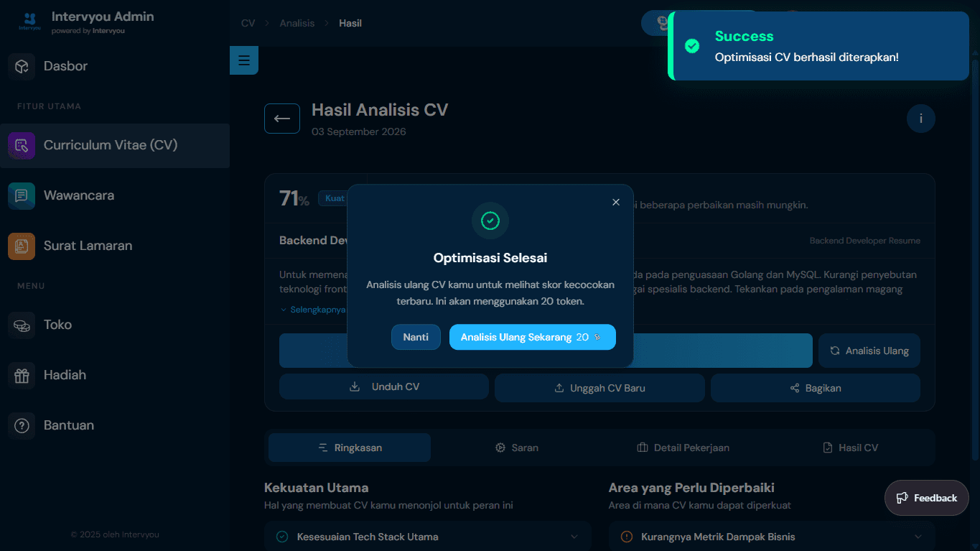Viewport: 980px width, 551px height.
Task: Click the Hadiah gift icon
Action: [22, 375]
